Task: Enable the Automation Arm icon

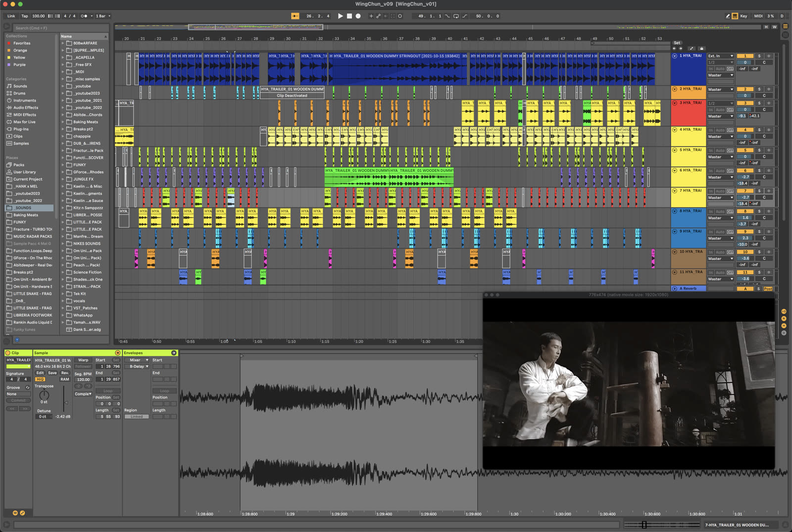Action: 378,16
